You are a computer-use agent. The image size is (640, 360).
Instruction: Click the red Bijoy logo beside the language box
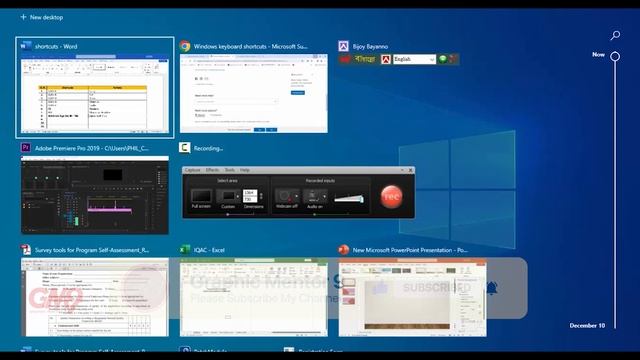(x=386, y=60)
